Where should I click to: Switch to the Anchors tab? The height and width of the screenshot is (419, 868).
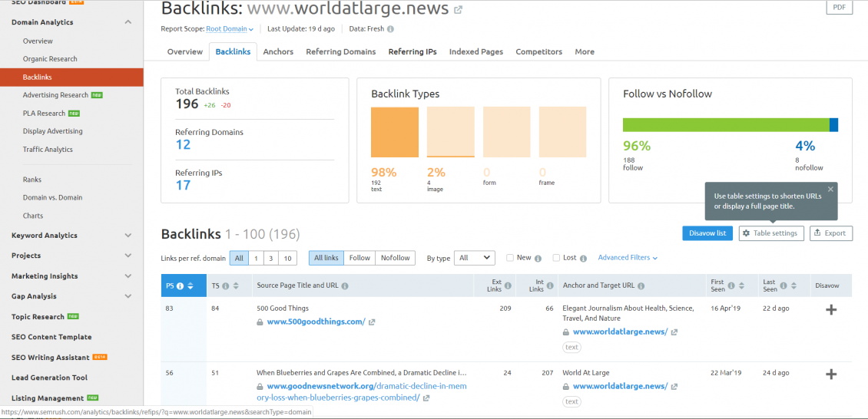tap(278, 51)
